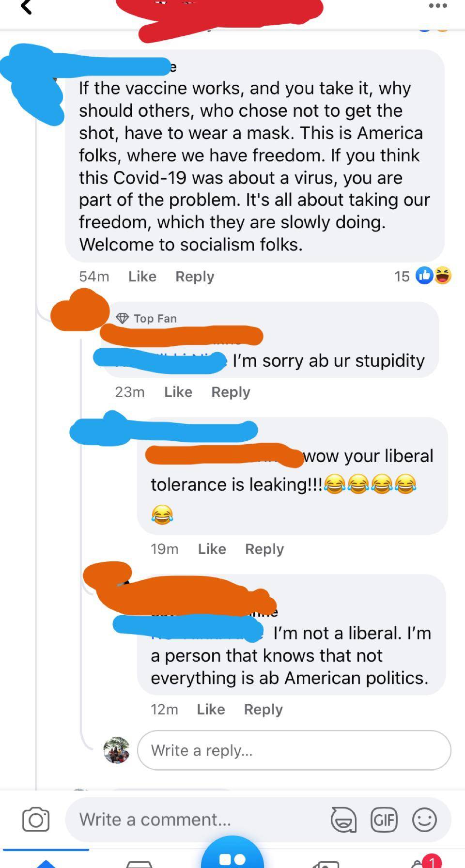The height and width of the screenshot is (868, 465).
Task: Tap the home tab in bottom bar
Action: click(46, 863)
